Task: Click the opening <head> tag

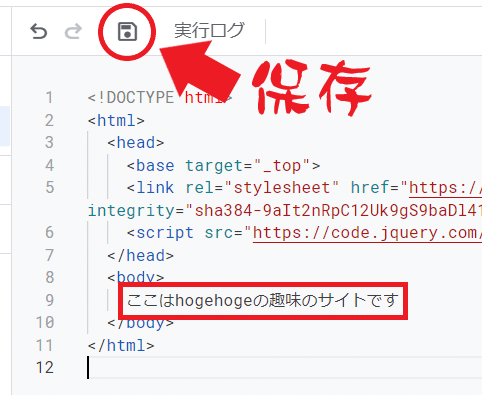Action: pos(136,143)
